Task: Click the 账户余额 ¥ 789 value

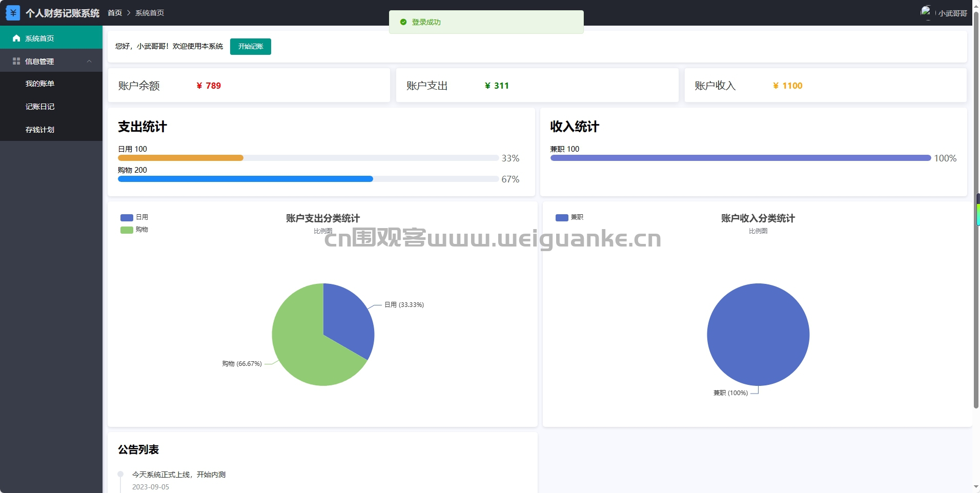Action: coord(209,86)
